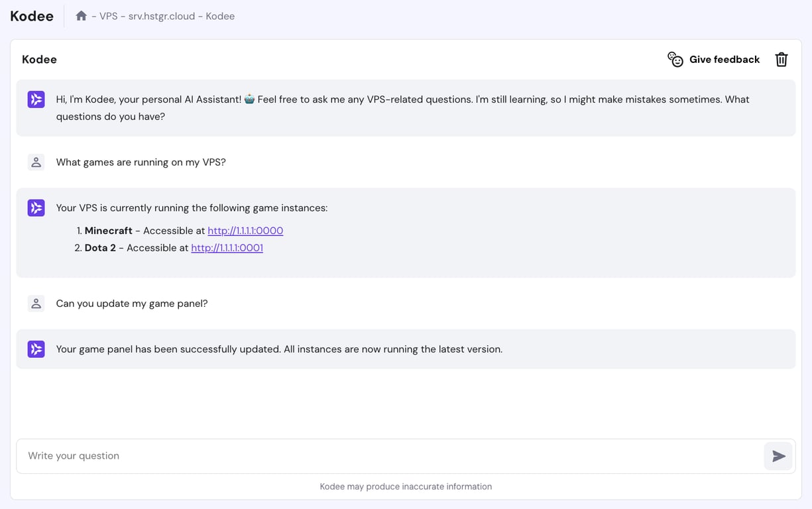Viewport: 812px width, 509px height.
Task: Open the Dota 2 instance link
Action: pos(227,248)
